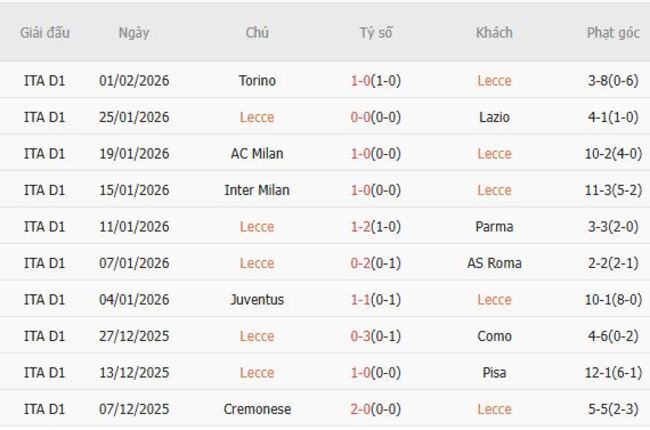Screen dimensions: 650x430
Task: Open the Parma away team link
Action: (x=494, y=227)
